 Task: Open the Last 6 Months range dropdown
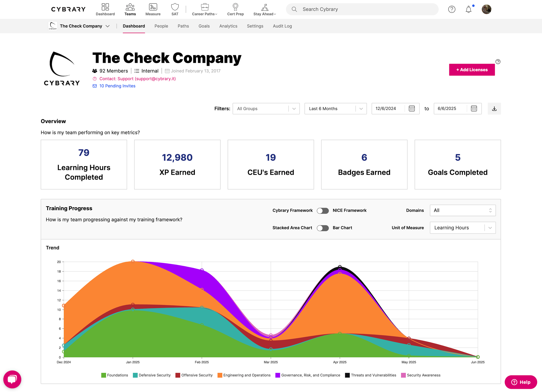pyautogui.click(x=336, y=109)
